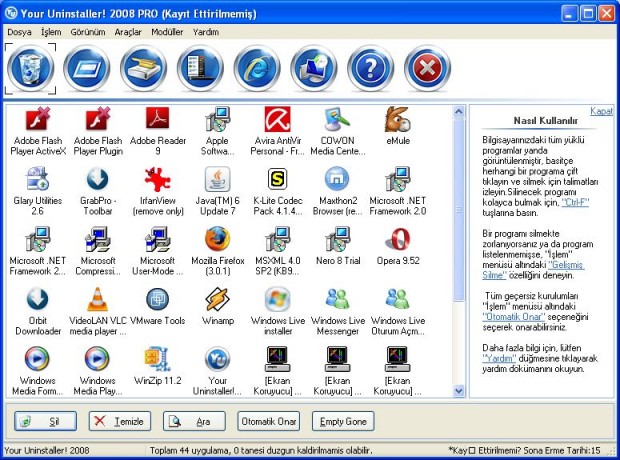Open the İşlem menu

[51, 32]
